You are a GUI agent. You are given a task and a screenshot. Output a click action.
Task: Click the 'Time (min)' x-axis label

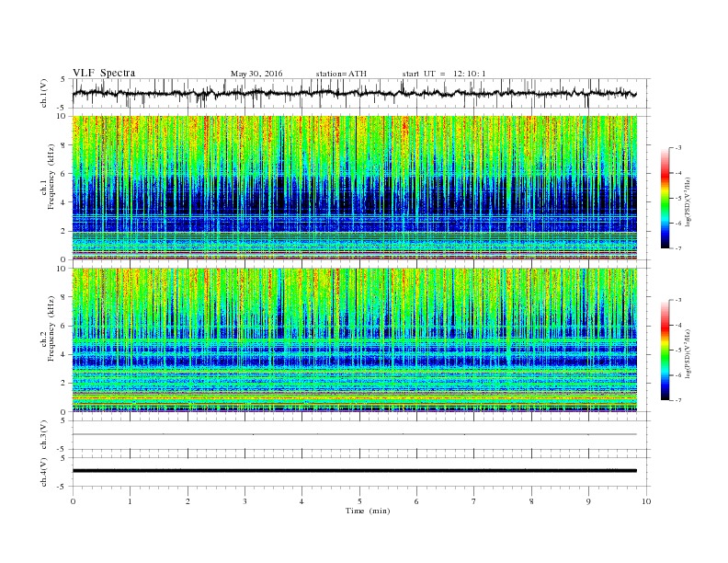click(x=368, y=511)
